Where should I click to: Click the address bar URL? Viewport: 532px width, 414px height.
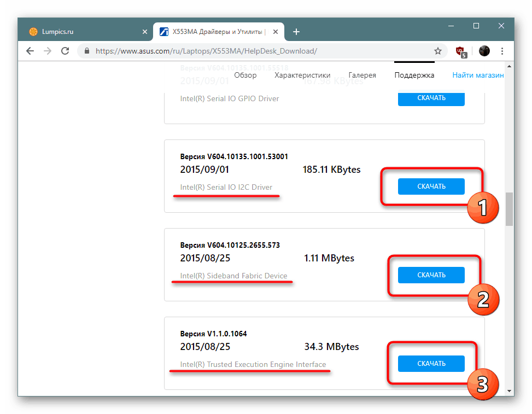pyautogui.click(x=206, y=51)
